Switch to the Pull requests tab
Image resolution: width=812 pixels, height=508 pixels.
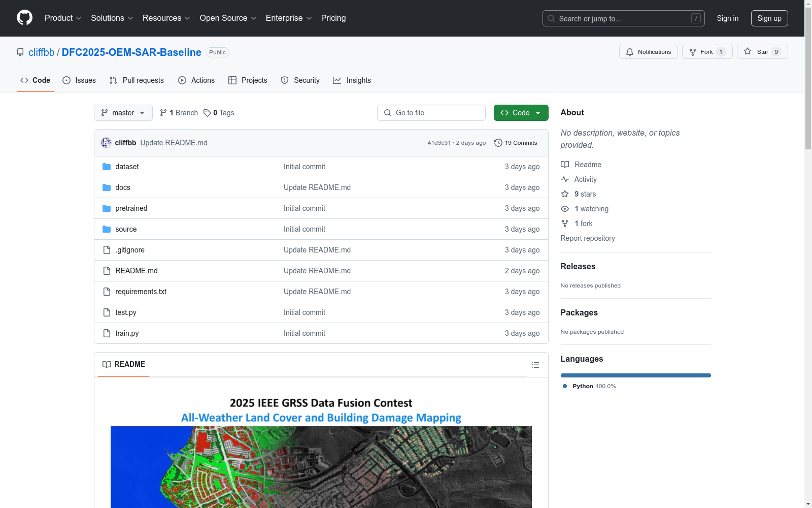136,80
